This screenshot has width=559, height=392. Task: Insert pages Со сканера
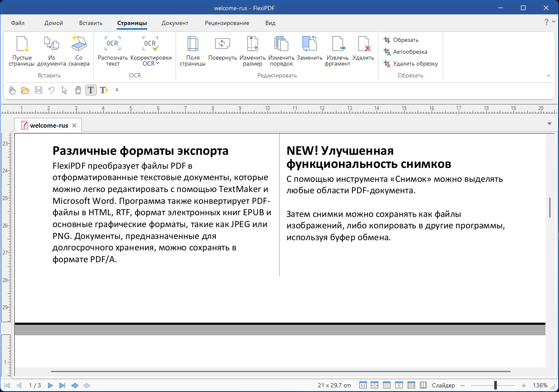click(x=79, y=44)
